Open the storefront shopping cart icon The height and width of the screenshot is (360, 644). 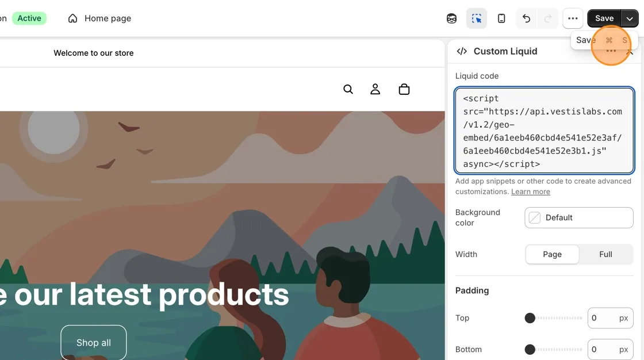coord(404,89)
